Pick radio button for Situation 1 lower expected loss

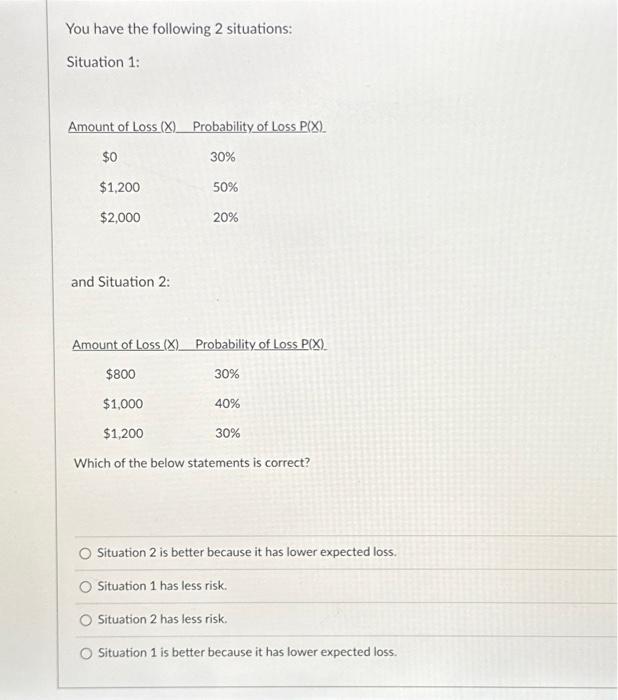click(86, 654)
